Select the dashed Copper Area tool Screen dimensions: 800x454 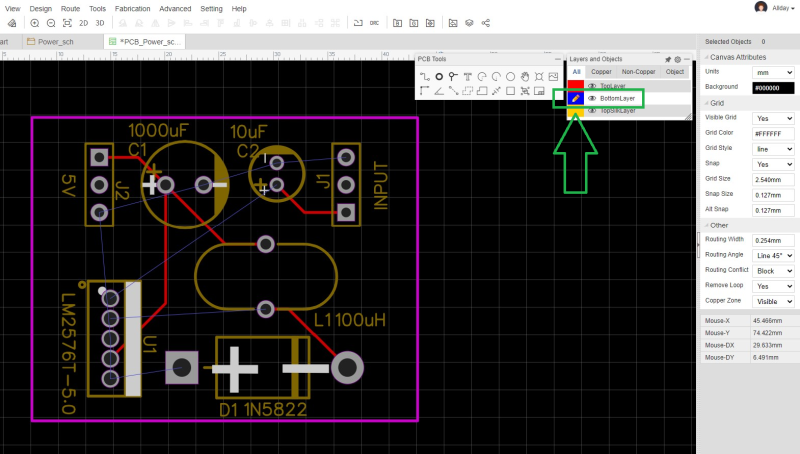tap(467, 91)
